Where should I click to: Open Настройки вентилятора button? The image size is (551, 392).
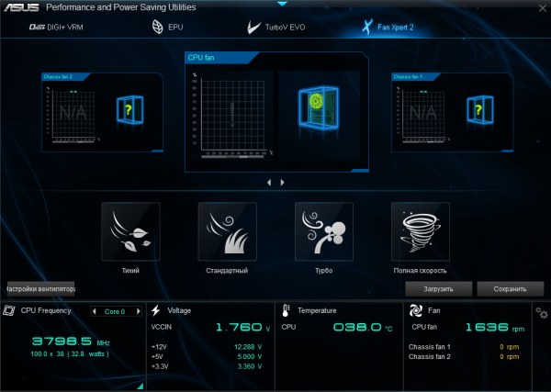coord(40,289)
